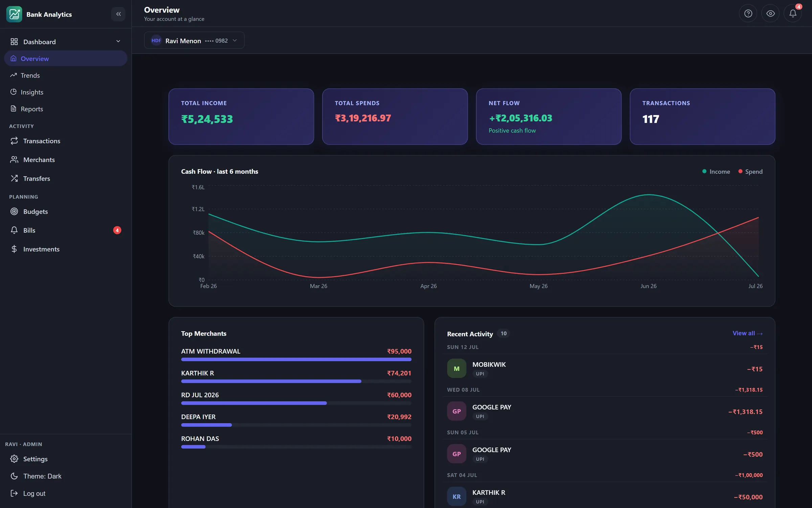The image size is (812, 508).
Task: Click the Total Spends card
Action: [x=395, y=117]
